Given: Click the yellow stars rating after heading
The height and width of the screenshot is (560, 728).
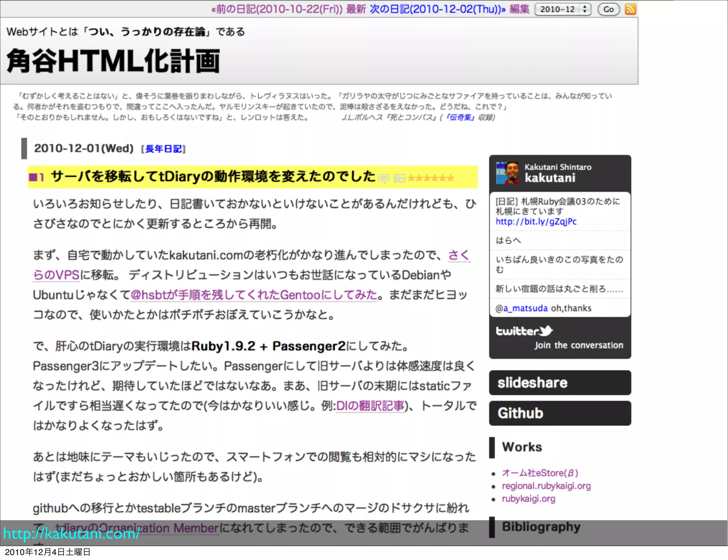Looking at the screenshot, I should coord(430,178).
